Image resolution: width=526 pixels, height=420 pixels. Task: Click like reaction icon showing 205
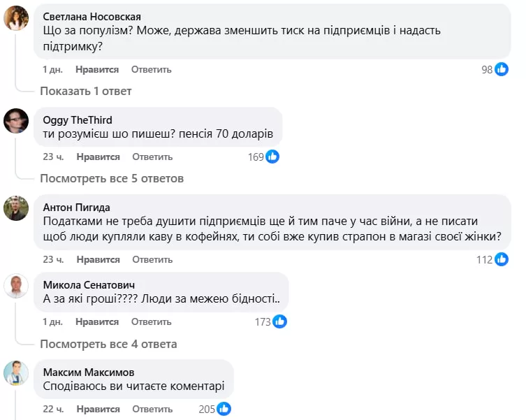[224, 409]
